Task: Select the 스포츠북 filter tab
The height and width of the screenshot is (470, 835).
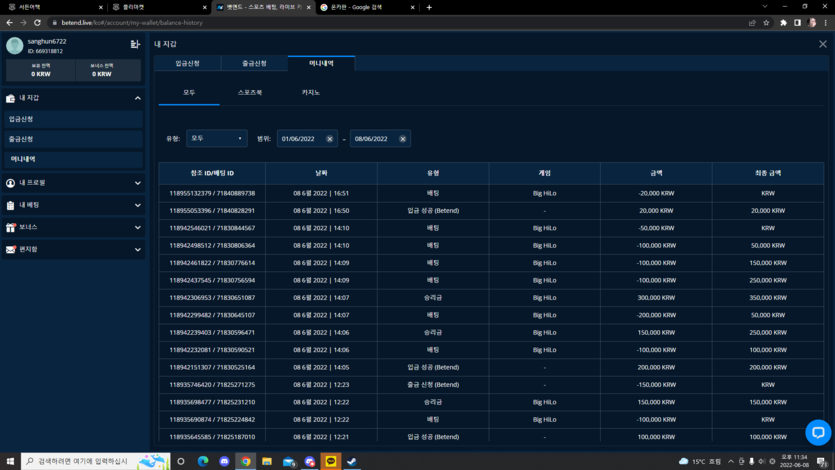Action: [250, 93]
